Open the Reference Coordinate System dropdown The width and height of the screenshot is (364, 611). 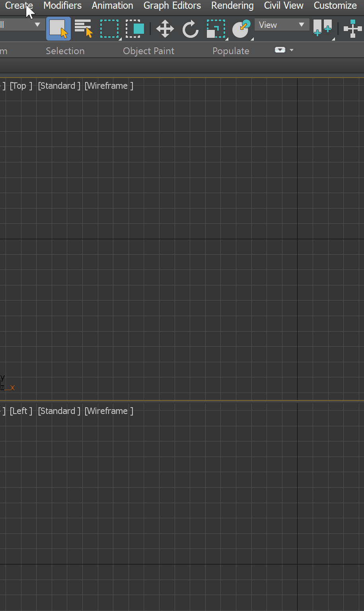pyautogui.click(x=282, y=25)
